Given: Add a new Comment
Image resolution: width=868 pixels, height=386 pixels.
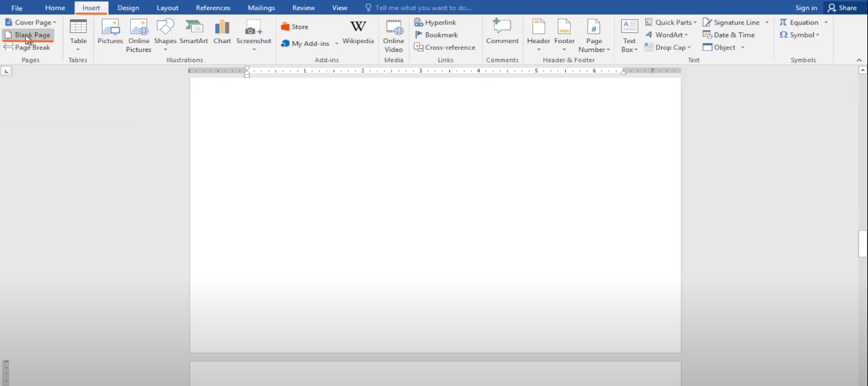Looking at the screenshot, I should point(502,32).
